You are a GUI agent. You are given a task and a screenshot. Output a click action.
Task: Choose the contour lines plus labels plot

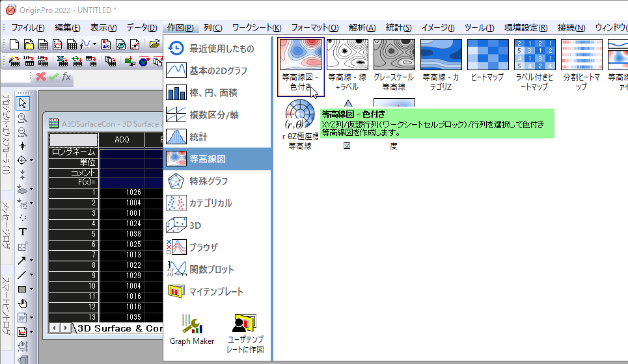348,66
